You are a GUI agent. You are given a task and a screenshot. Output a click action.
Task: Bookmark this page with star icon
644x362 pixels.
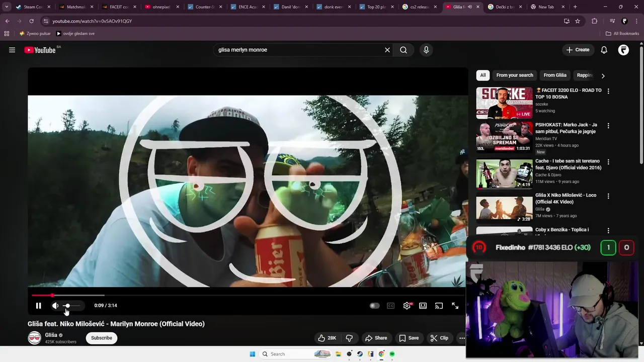coord(578,21)
